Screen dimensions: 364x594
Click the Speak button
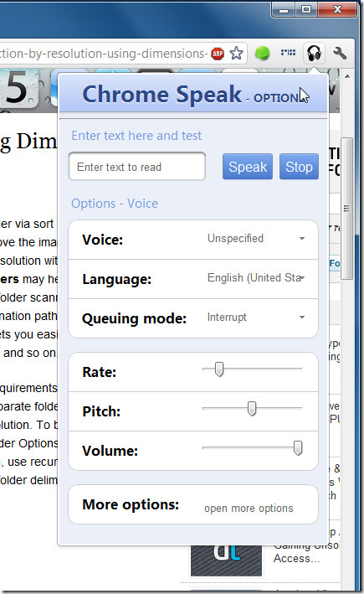[x=248, y=167]
